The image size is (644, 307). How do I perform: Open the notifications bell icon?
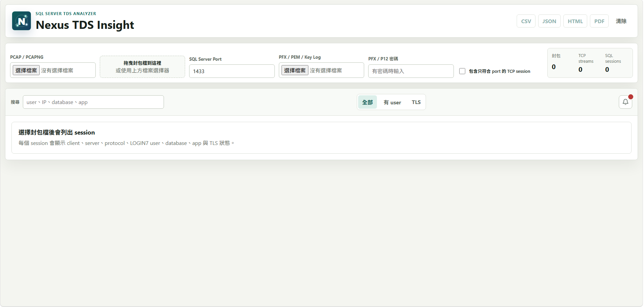625,102
